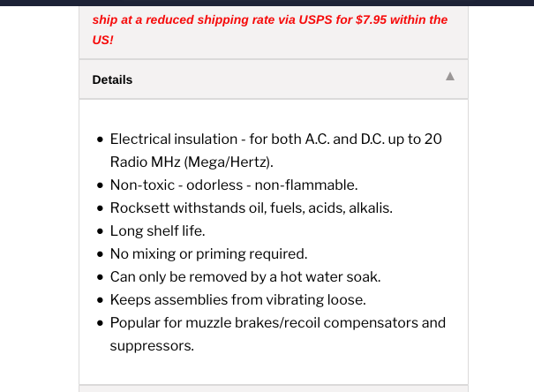The image size is (534, 392).
Task: Click "Can only be removed" bullet text
Action: click(245, 276)
